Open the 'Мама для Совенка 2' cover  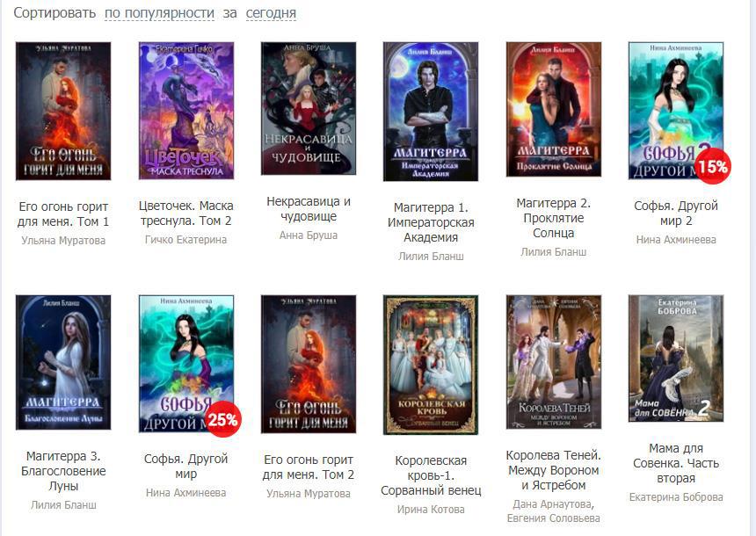point(676,359)
